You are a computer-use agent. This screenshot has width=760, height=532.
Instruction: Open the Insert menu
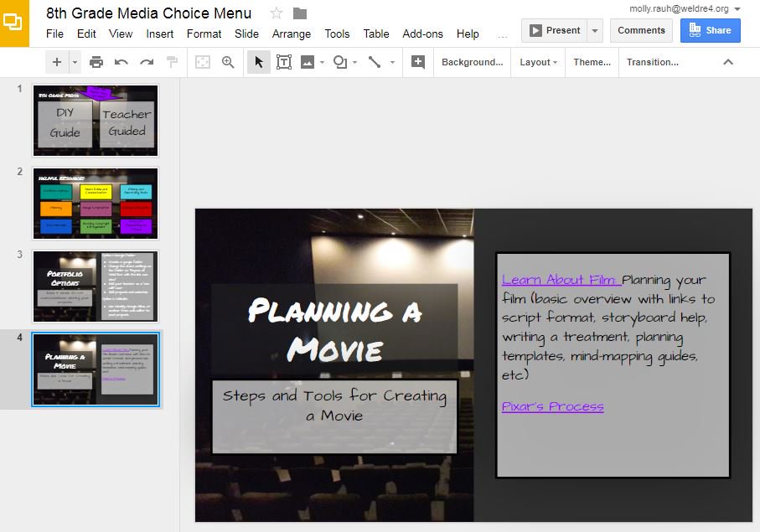point(159,34)
